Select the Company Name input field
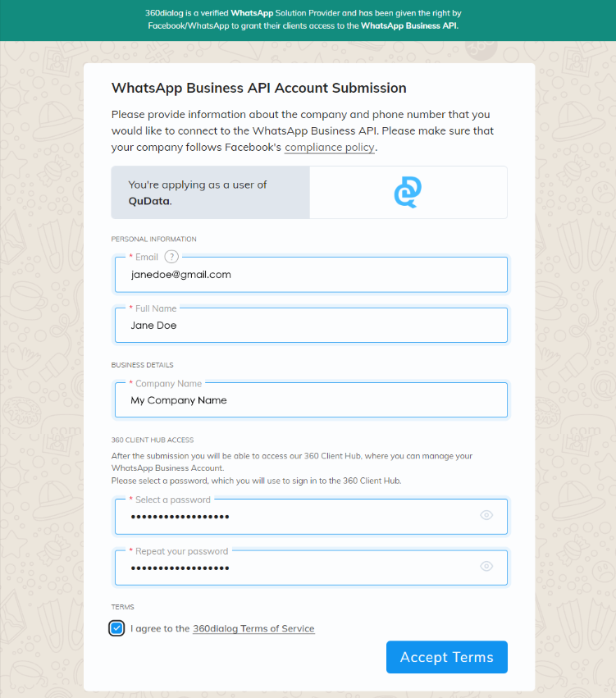The width and height of the screenshot is (616, 698). click(x=311, y=400)
